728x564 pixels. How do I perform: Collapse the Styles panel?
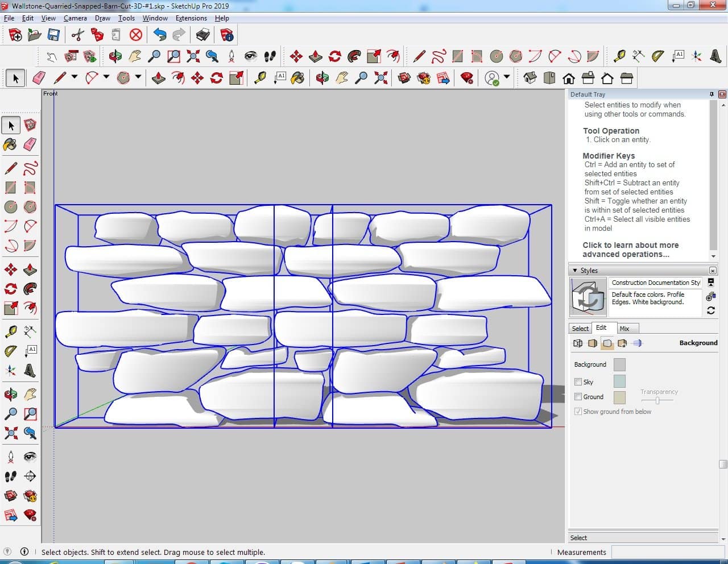[x=575, y=271]
